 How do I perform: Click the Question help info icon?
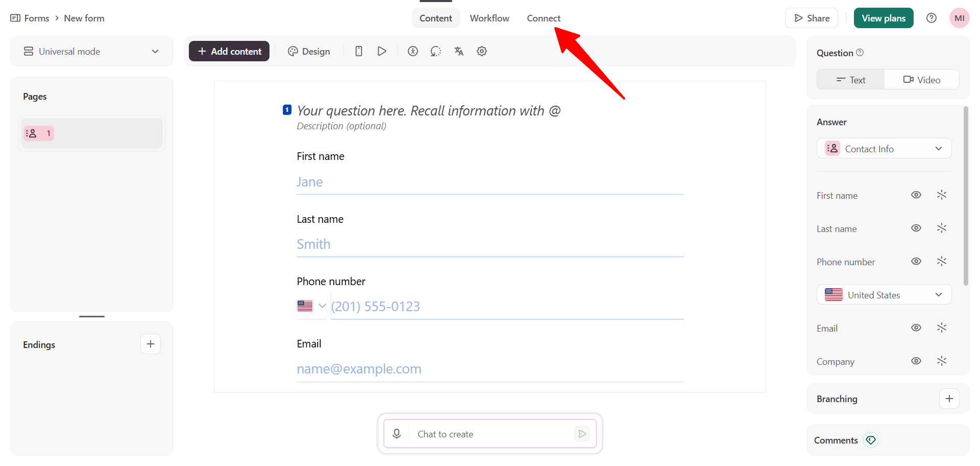point(860,53)
